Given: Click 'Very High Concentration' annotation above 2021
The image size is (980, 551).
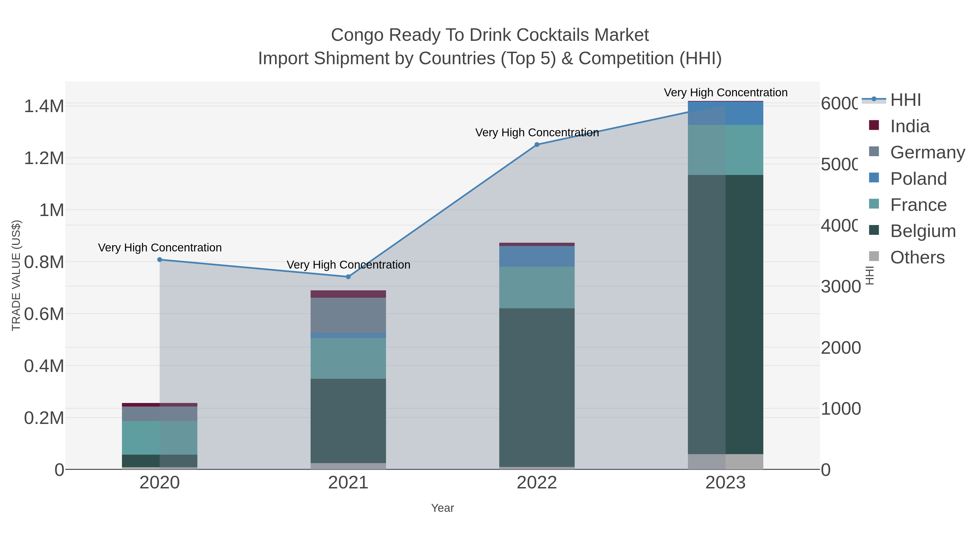Looking at the screenshot, I should tap(348, 265).
